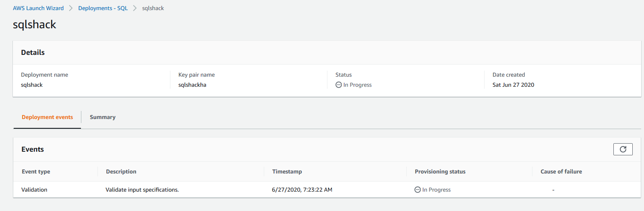
Task: Click the Description column header
Action: point(121,171)
